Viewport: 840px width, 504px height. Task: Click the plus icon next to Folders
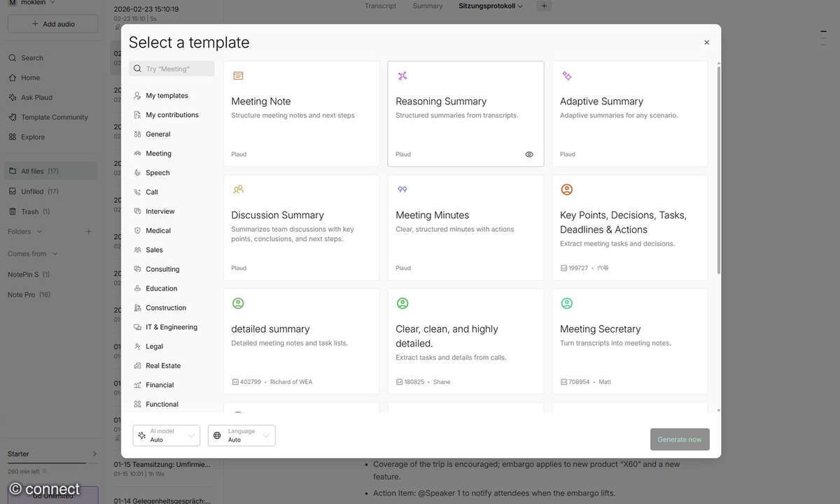[x=87, y=231]
